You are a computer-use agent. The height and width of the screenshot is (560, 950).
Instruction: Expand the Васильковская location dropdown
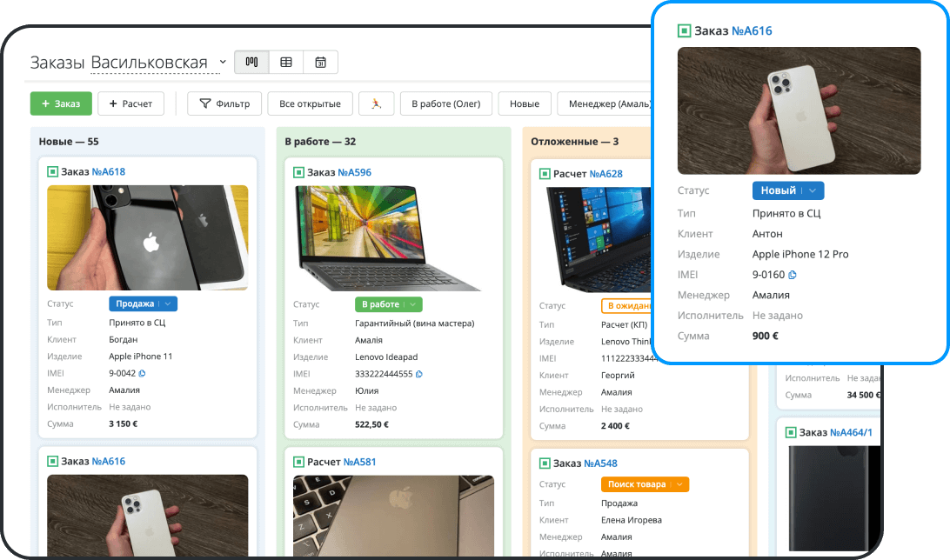(x=223, y=62)
